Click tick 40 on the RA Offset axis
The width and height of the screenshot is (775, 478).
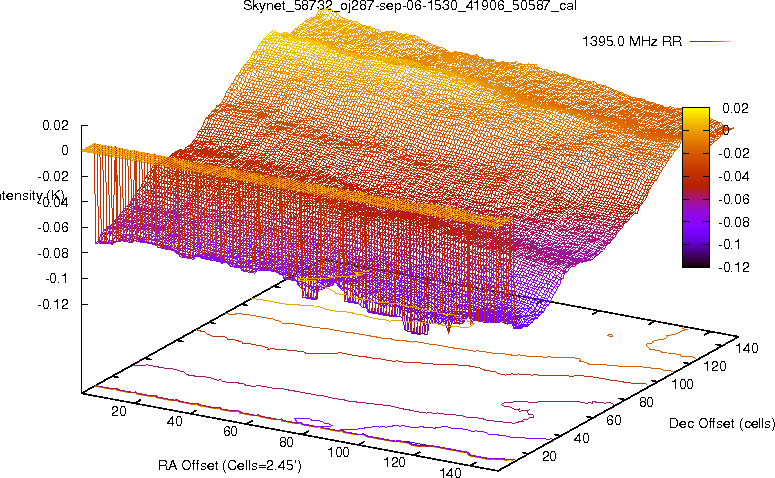(174, 422)
